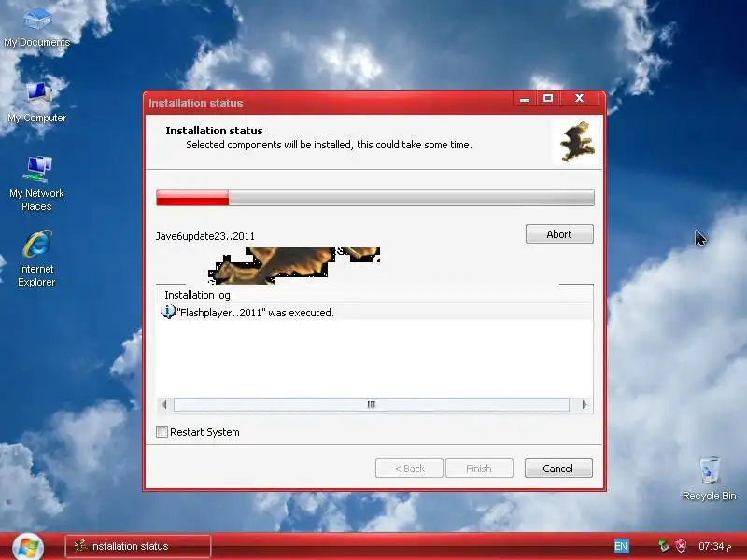This screenshot has width=747, height=560.
Task: Click the greyed Back button
Action: [x=409, y=469]
